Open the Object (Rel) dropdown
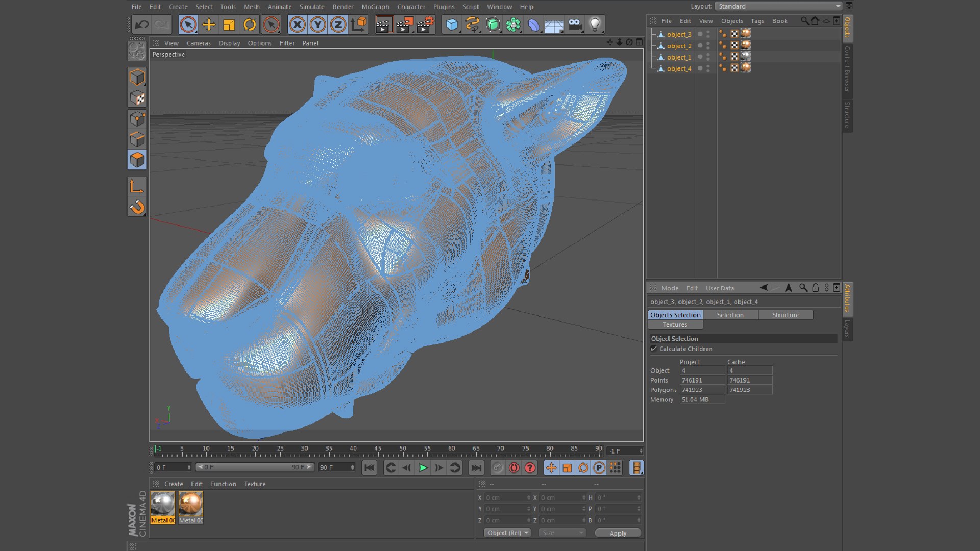Viewport: 980px width, 551px height. coord(507,533)
